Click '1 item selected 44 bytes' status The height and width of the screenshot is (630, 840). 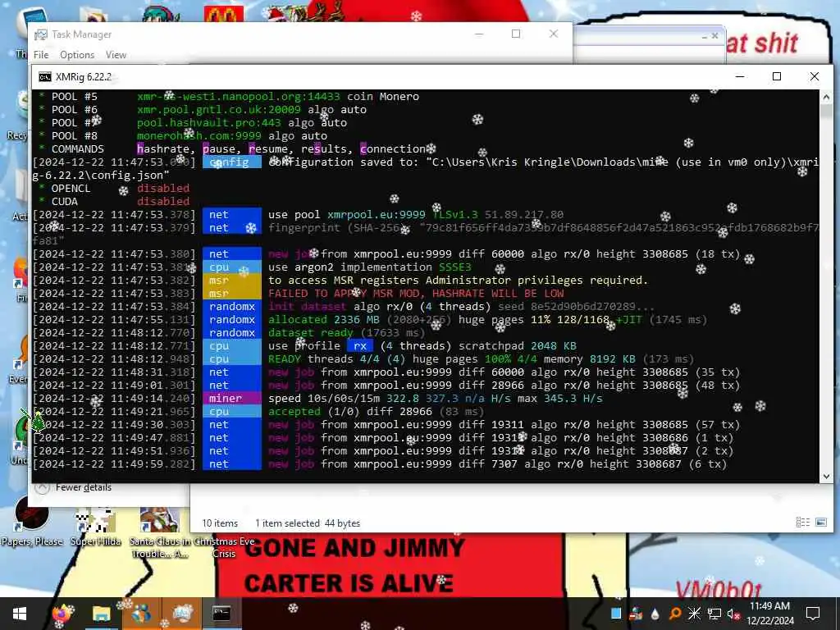[308, 523]
